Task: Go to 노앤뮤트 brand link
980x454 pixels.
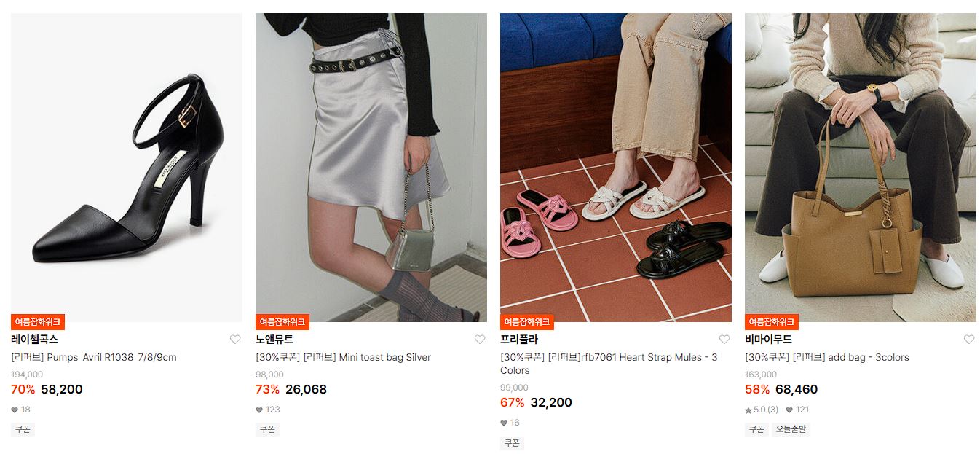Action: tap(274, 340)
